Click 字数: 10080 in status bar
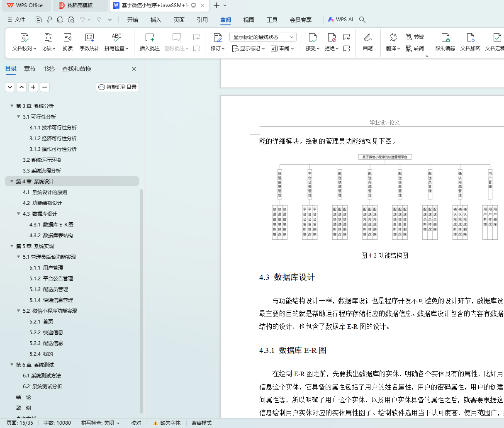Screen dimensions: 504x428 57,423
